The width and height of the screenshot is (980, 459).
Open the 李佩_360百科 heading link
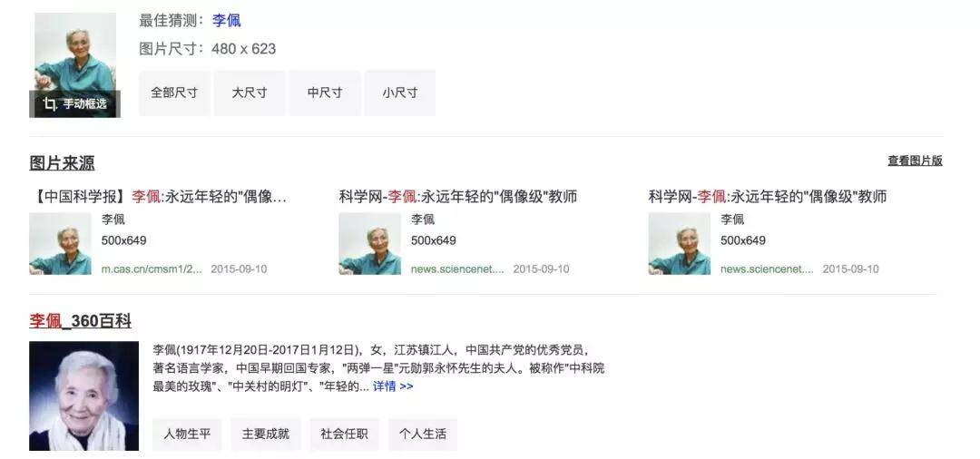pos(81,322)
